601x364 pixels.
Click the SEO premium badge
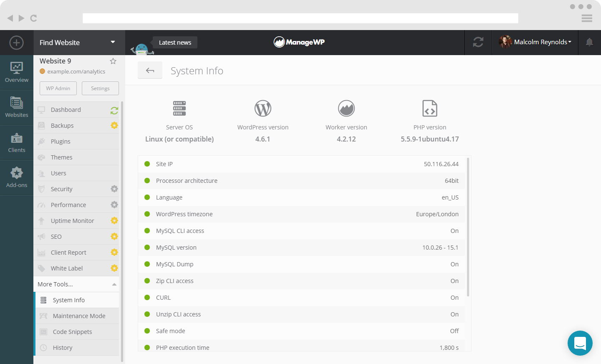[114, 236]
